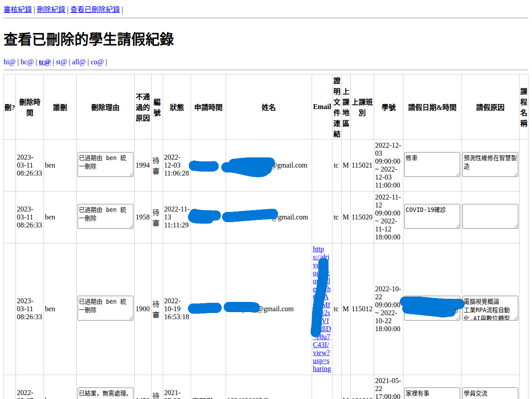The height and width of the screenshot is (399, 532).
Task: Click the application time 2022-10-19 16:53:18
Action: (x=176, y=309)
